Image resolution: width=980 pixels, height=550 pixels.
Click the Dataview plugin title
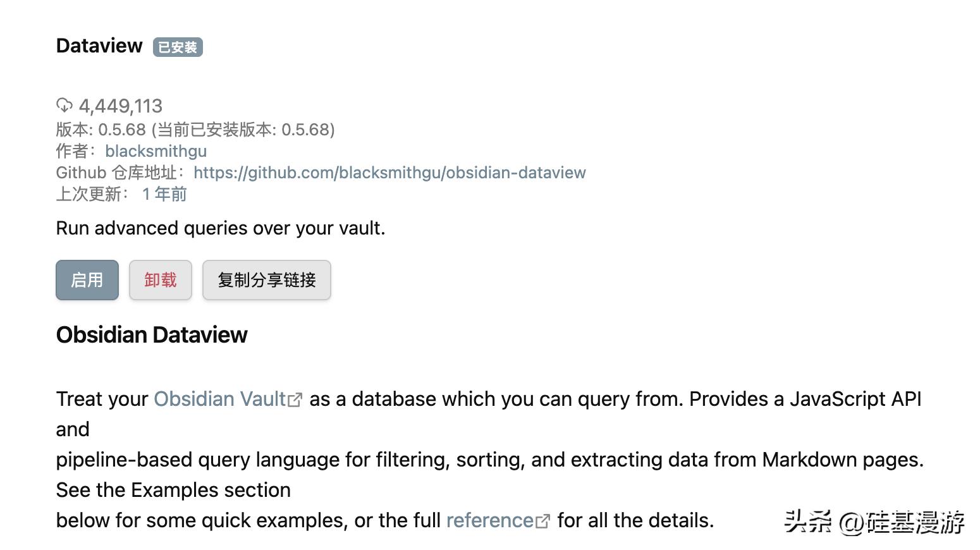coord(99,46)
